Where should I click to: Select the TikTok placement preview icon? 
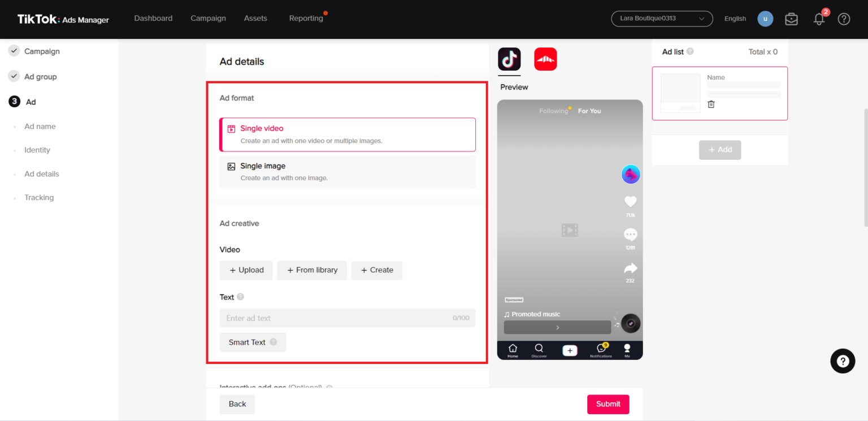[509, 59]
